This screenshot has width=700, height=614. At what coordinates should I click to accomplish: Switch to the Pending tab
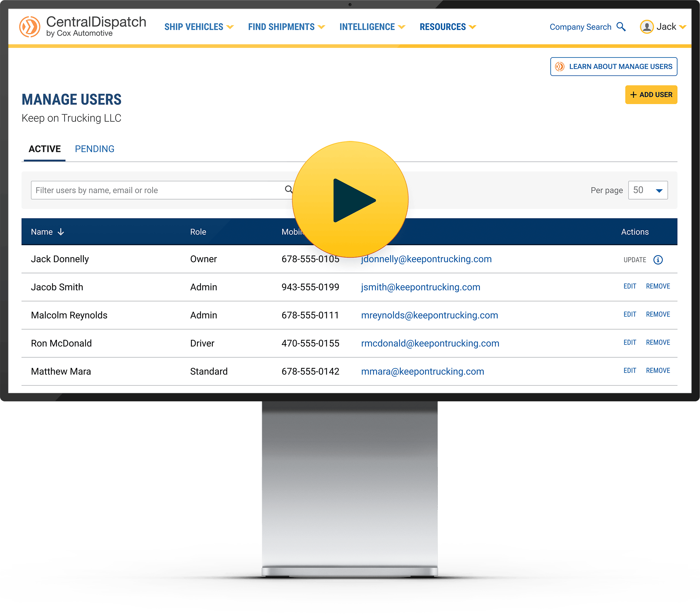[x=95, y=149]
